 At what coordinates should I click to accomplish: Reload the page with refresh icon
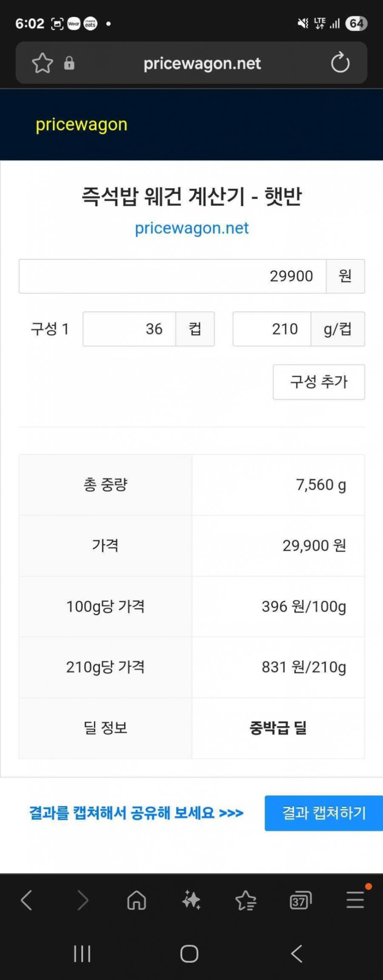pos(340,63)
